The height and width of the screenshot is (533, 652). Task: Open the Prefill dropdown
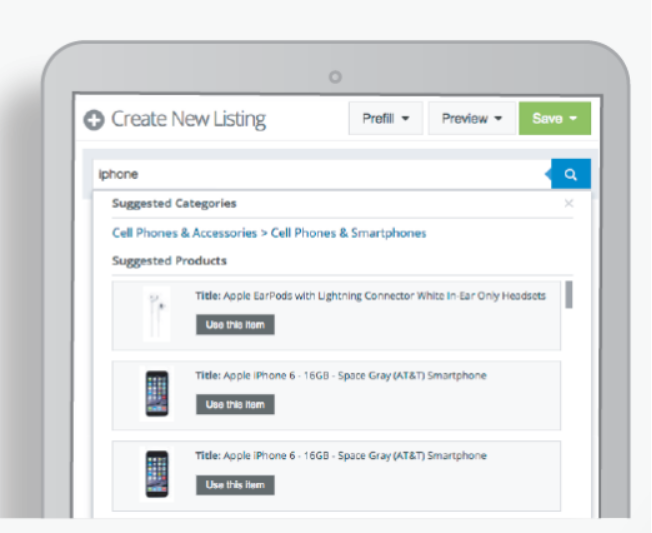[385, 118]
